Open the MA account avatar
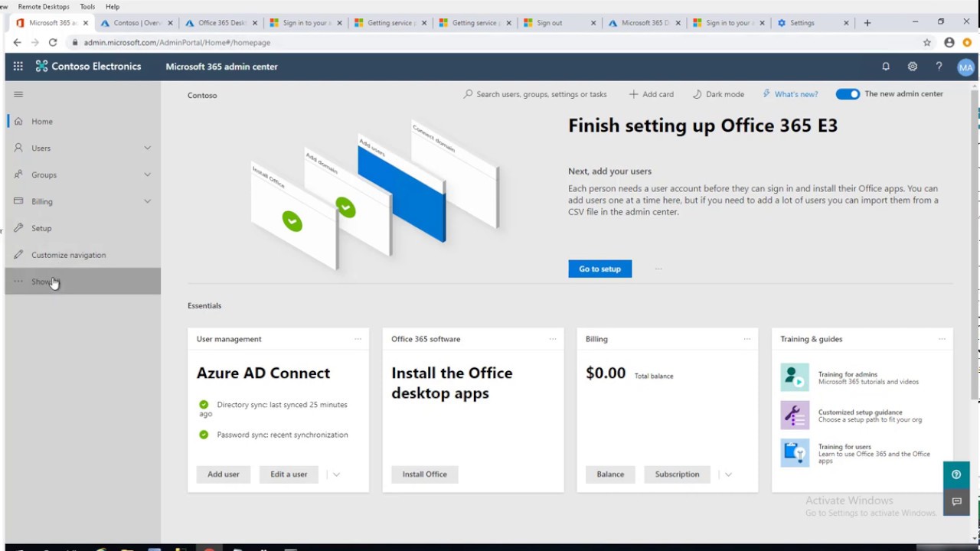This screenshot has width=980, height=551. (x=965, y=67)
